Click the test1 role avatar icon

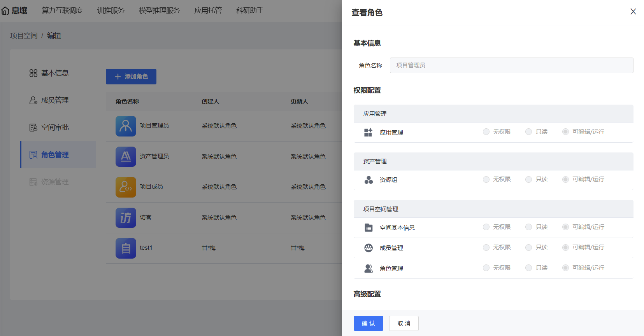click(126, 248)
